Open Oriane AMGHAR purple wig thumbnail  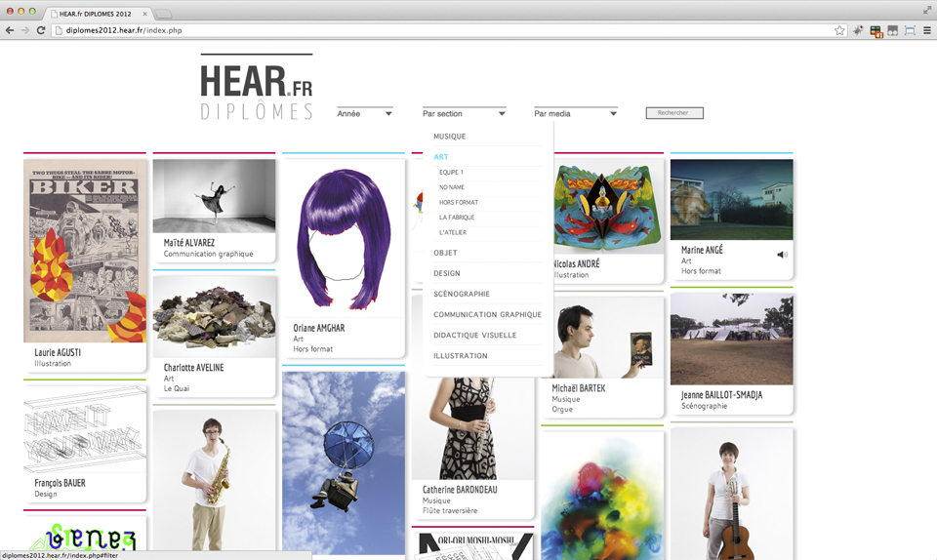coord(344,238)
